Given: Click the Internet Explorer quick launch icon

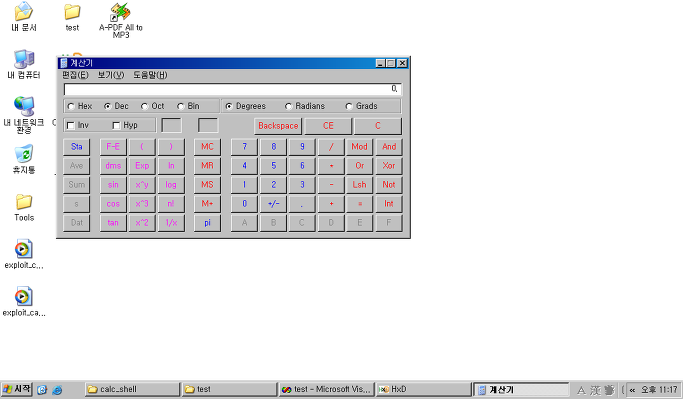Looking at the screenshot, I should [57, 390].
